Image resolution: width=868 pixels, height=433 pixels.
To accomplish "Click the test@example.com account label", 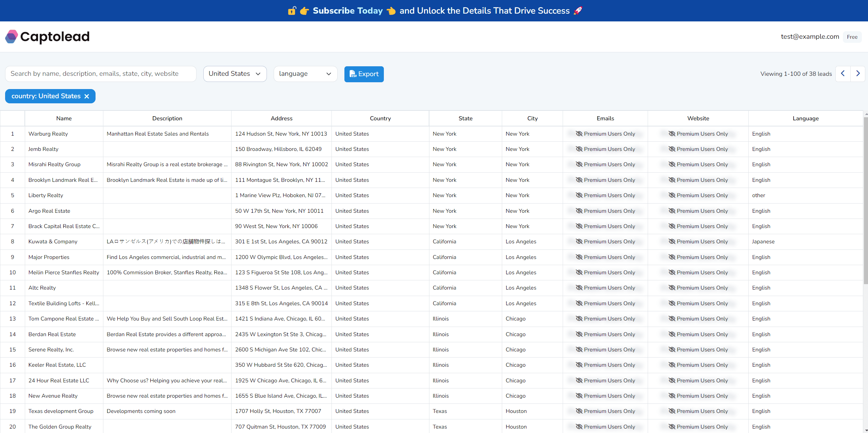I will click(x=810, y=37).
